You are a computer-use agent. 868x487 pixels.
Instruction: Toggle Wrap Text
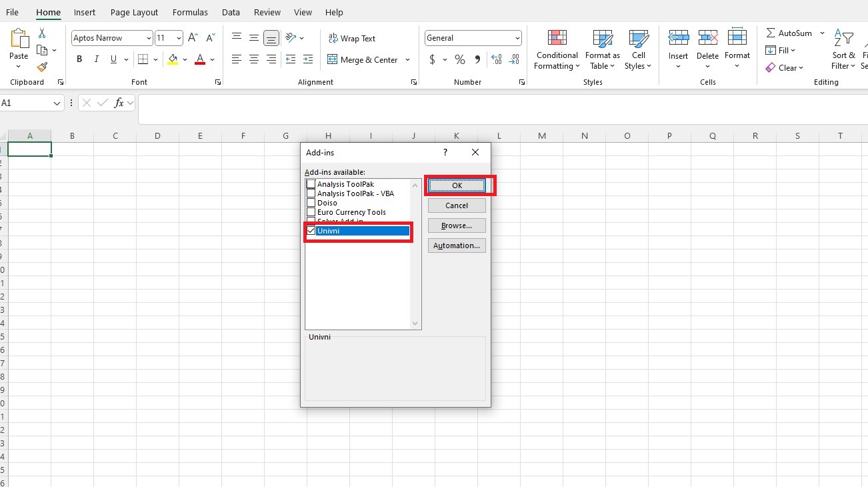click(x=352, y=38)
